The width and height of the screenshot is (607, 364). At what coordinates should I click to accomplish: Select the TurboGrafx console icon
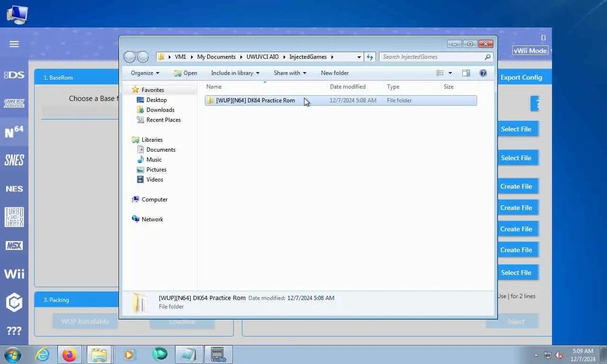coord(14,217)
